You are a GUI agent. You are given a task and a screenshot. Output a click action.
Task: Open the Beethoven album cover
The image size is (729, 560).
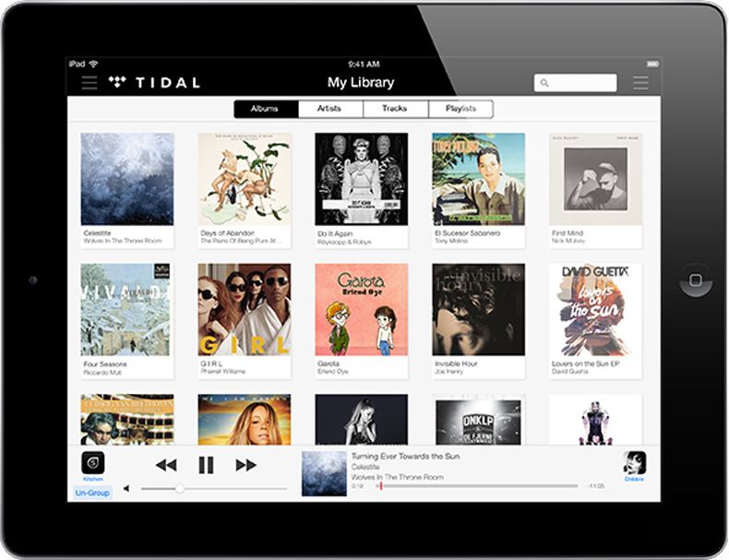[x=127, y=420]
